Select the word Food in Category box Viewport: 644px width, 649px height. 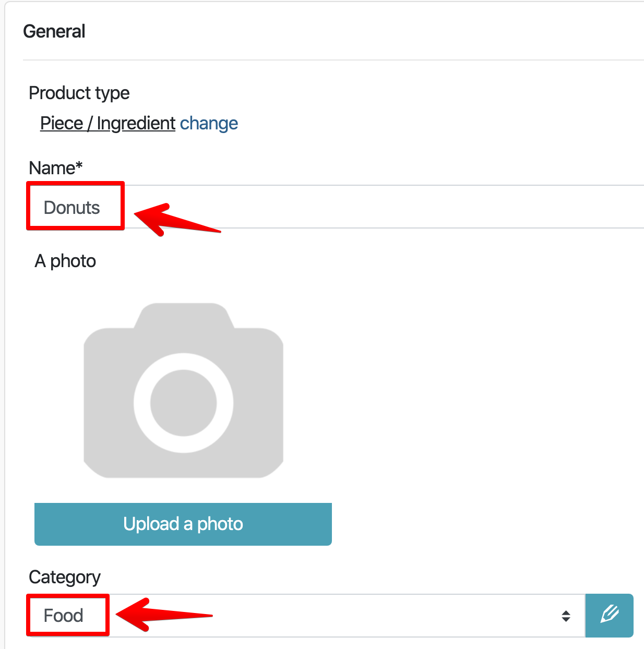[x=63, y=616]
